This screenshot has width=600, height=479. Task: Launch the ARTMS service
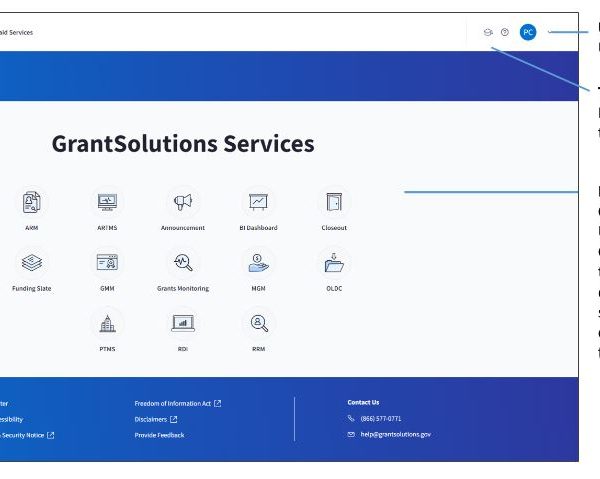tap(106, 203)
